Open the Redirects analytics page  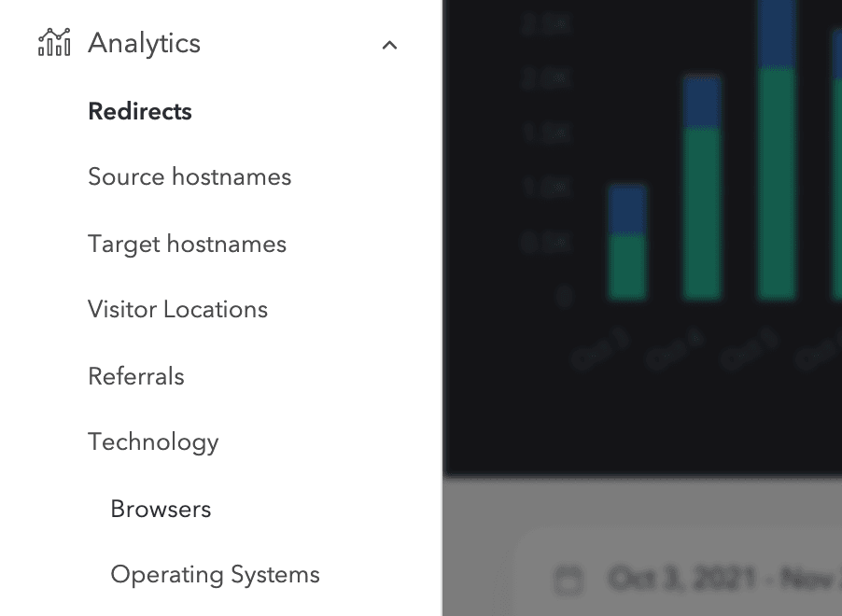140,111
